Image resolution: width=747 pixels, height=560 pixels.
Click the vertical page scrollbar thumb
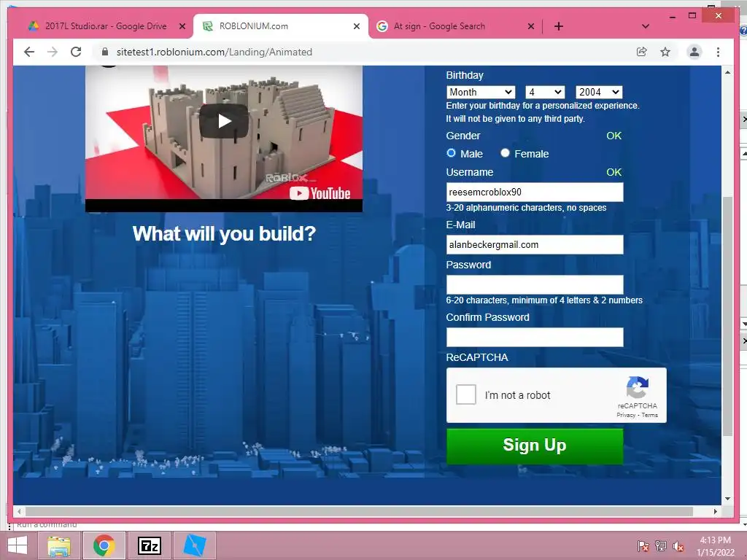727,316
